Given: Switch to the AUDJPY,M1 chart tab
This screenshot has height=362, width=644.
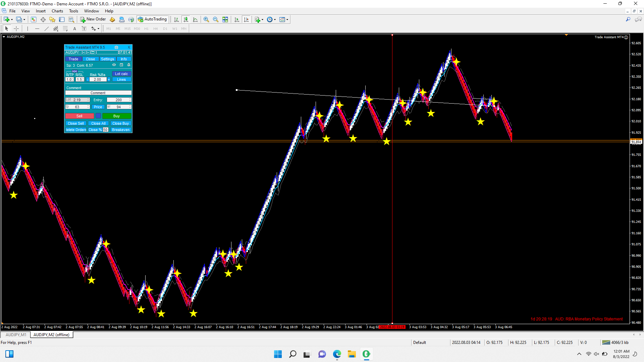Looking at the screenshot, I should click(16, 335).
